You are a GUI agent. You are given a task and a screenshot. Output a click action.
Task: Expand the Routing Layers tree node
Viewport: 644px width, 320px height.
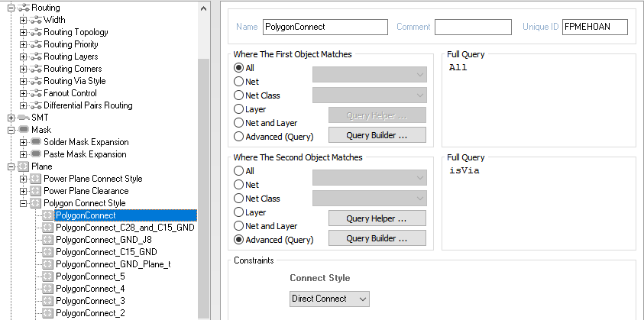[23, 57]
